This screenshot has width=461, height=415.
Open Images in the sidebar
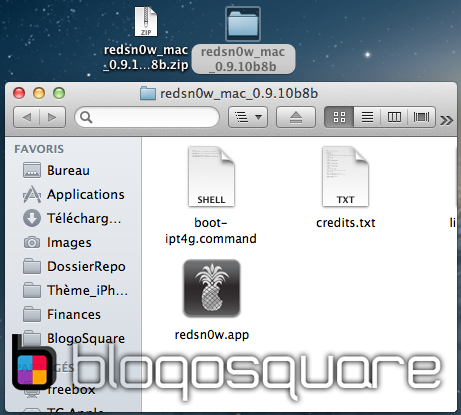[73, 242]
